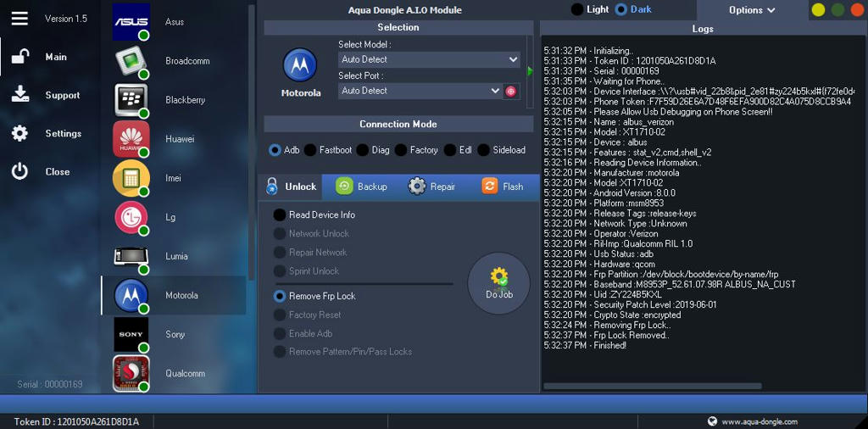868x429 pixels.
Task: Click the 'Operator :Verizon' log line
Action: click(600, 234)
